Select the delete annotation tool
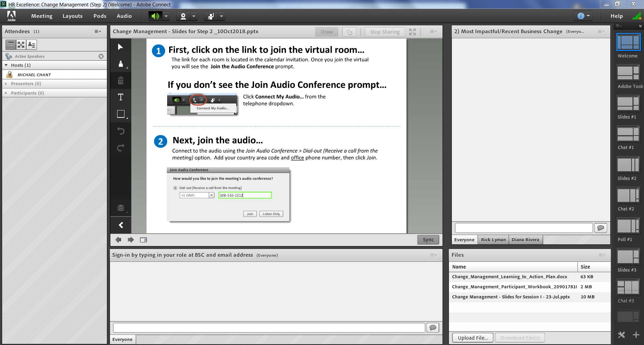The image size is (644, 345). (120, 80)
